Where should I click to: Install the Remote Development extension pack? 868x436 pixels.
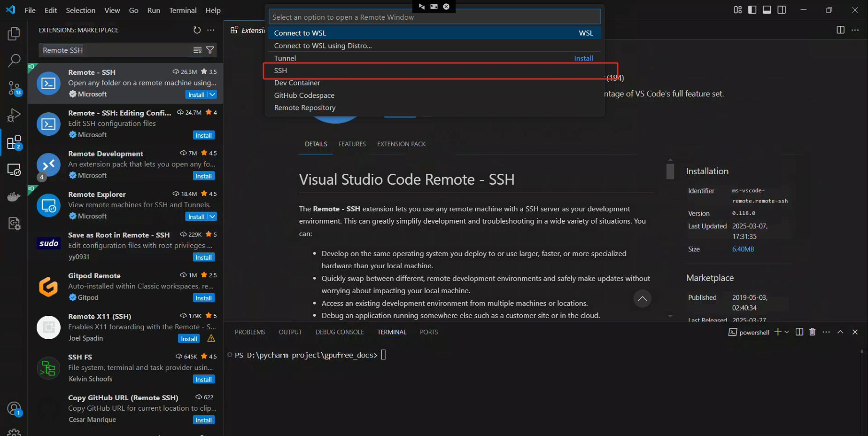pyautogui.click(x=204, y=176)
